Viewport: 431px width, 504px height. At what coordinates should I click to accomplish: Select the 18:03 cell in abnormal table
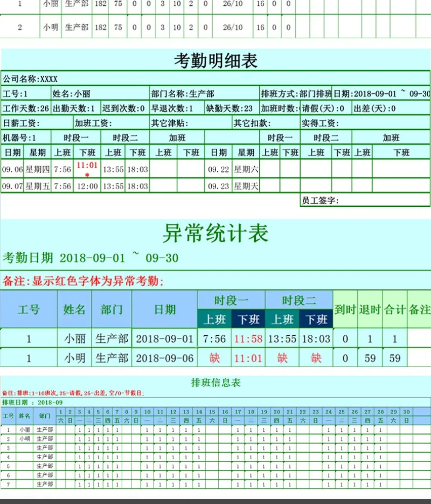(316, 339)
